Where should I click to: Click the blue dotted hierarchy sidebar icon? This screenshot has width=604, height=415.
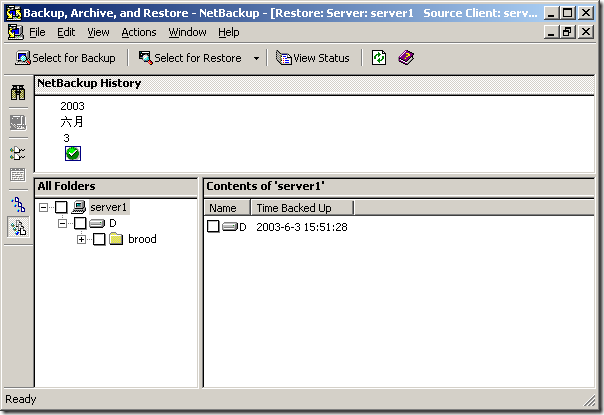point(18,204)
